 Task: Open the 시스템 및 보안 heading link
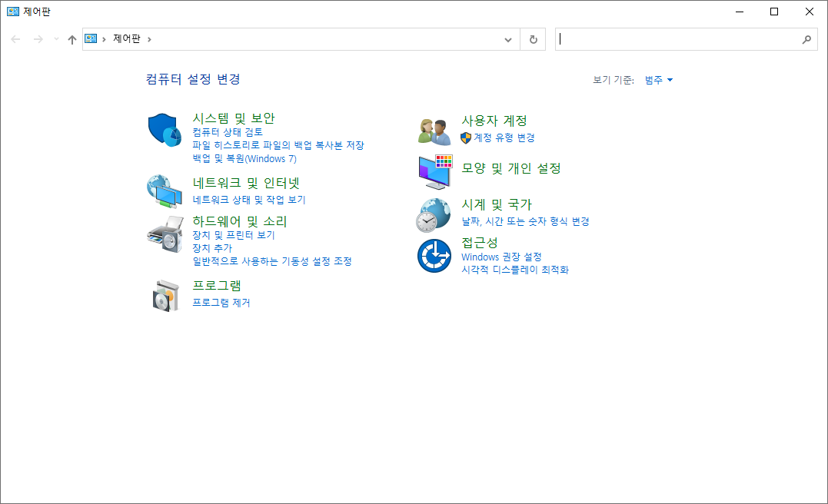tap(234, 118)
